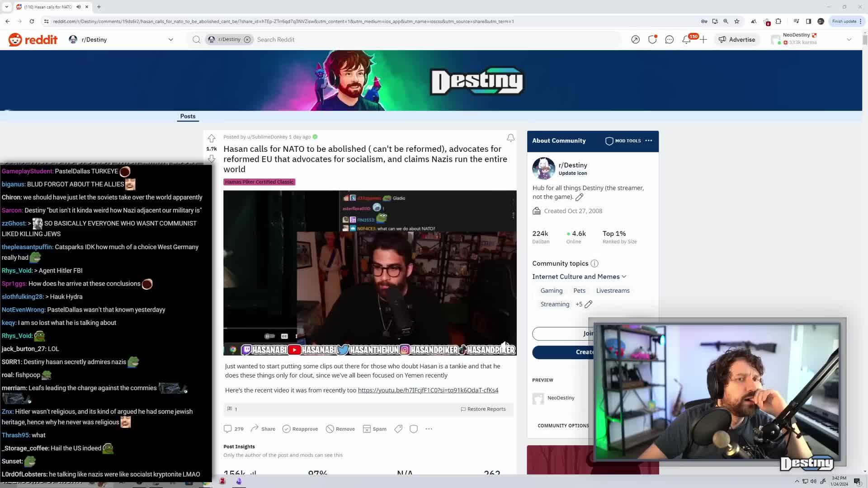Remove the r/Destiny search filter chip
Screen dimensions: 868x488
pos(247,40)
